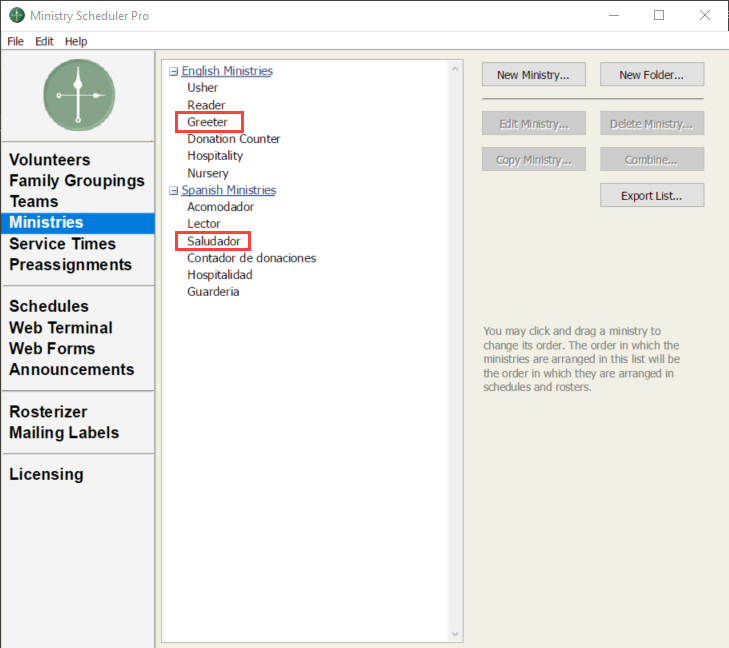Viewport: 729px width, 648px height.
Task: Click the Ministry Scheduler Pro clock logo
Action: coord(79,95)
